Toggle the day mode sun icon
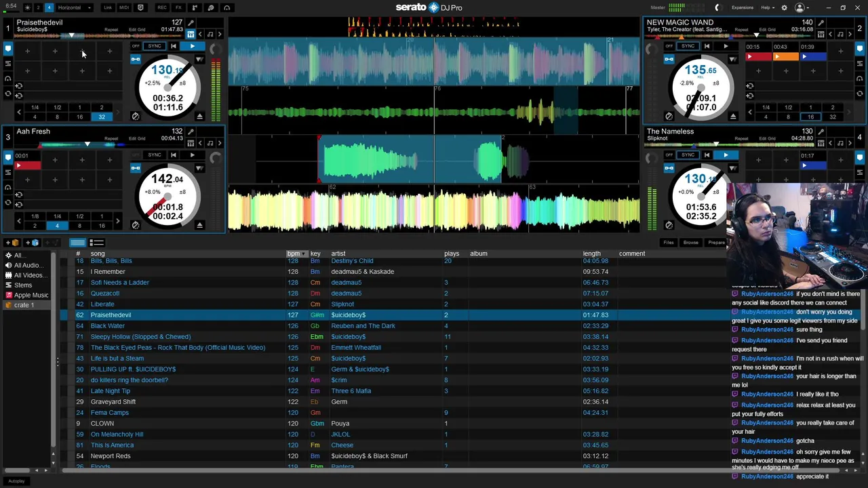This screenshot has height=488, width=868. coord(27,7)
